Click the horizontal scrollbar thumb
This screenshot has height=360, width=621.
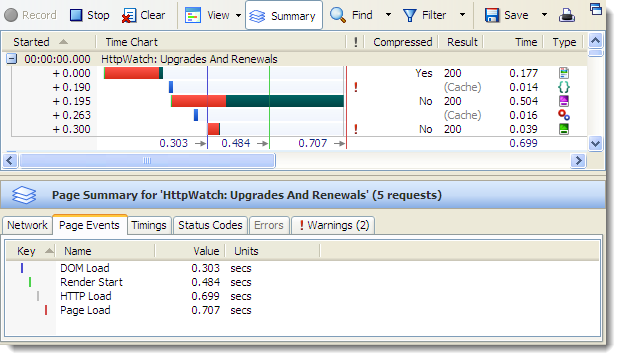pyautogui.click(x=147, y=160)
